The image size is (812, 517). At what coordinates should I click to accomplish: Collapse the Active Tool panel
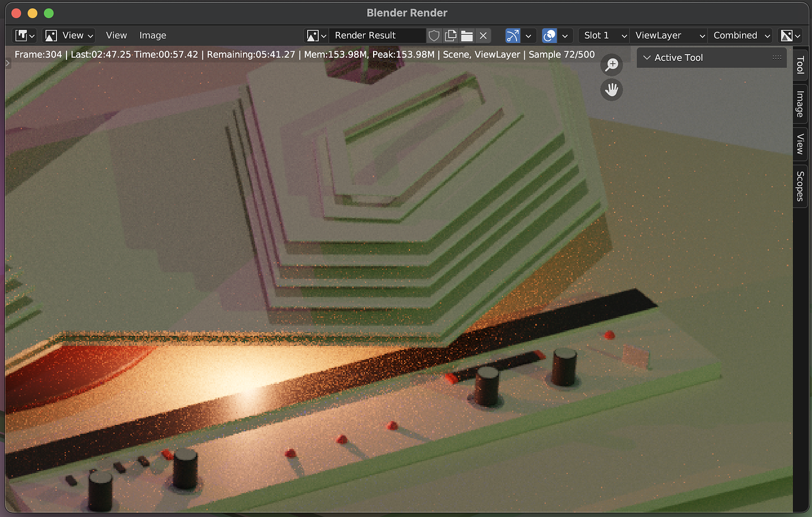647,58
